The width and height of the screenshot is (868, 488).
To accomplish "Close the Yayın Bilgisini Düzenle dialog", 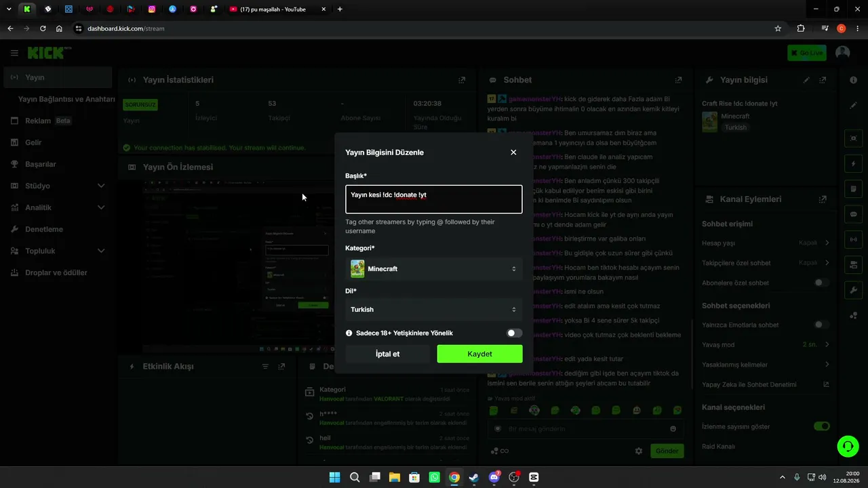I will 513,152.
